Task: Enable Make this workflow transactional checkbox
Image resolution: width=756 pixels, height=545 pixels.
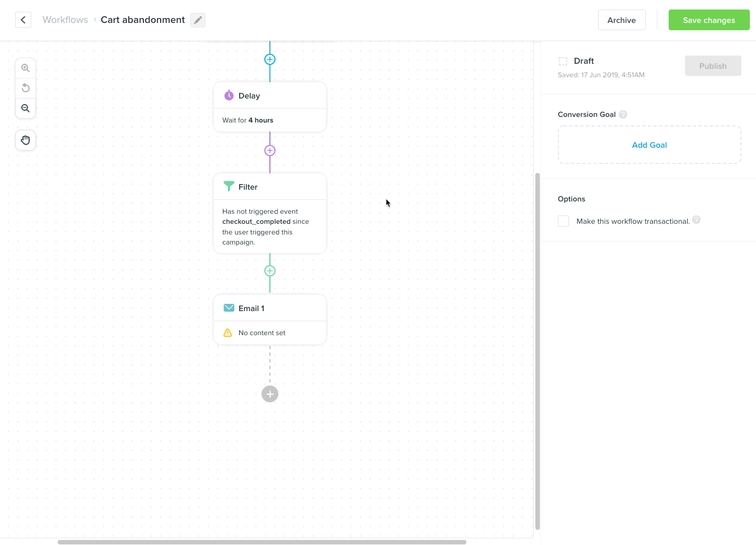Action: tap(563, 221)
